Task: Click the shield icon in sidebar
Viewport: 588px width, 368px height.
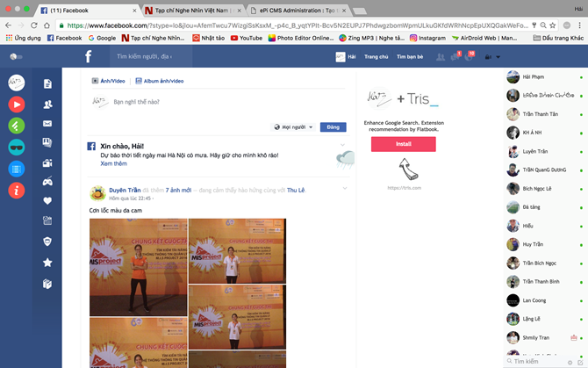Action: pos(47,242)
